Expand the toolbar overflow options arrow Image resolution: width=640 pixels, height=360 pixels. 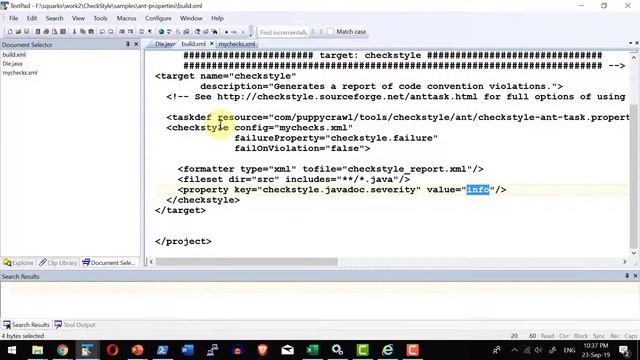click(250, 36)
